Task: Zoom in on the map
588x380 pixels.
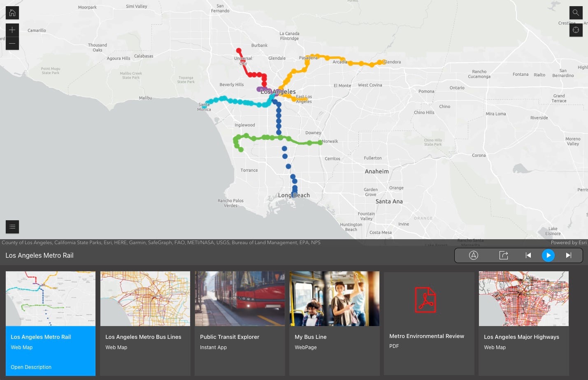Action: [12, 30]
